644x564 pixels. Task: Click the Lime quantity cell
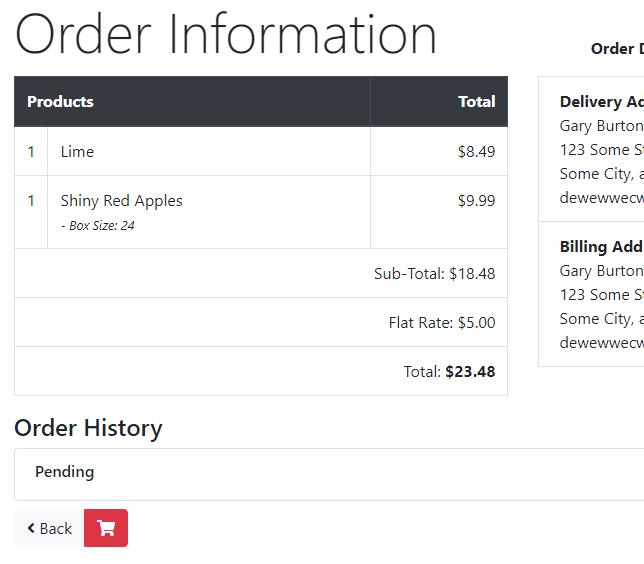click(31, 151)
